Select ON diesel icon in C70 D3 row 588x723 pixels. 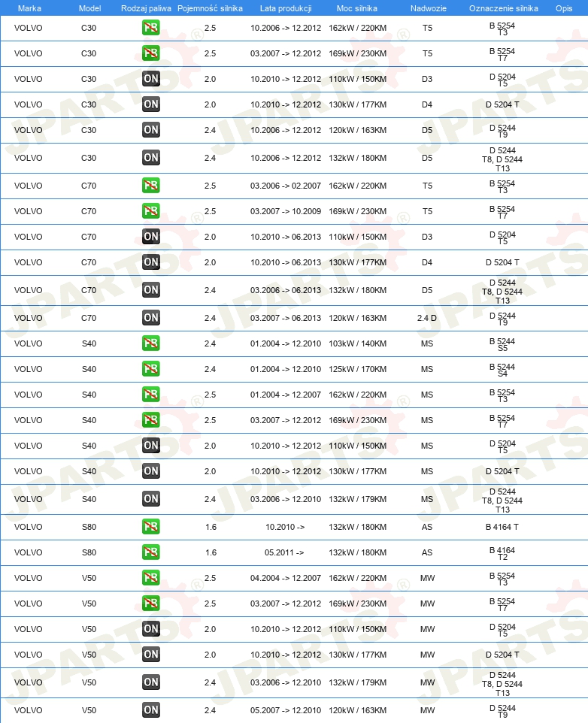tap(151, 237)
